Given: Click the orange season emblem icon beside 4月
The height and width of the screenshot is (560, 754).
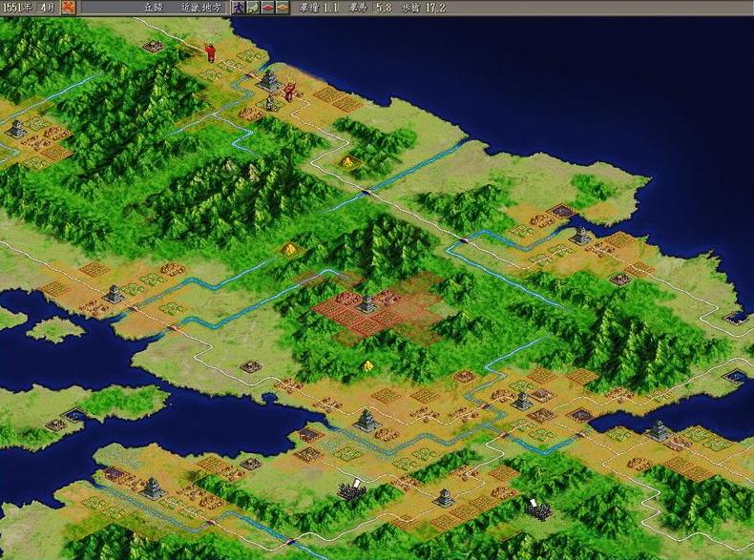Looking at the screenshot, I should (69, 8).
